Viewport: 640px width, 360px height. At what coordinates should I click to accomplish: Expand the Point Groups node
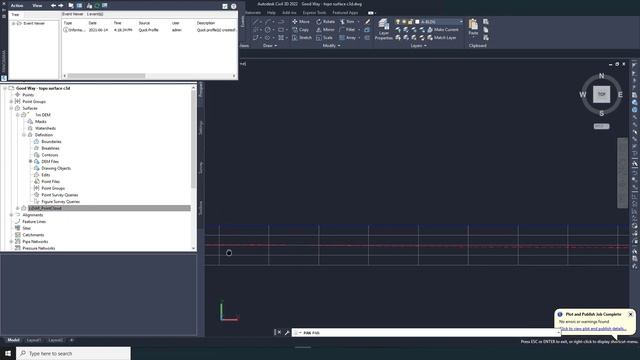(11, 102)
